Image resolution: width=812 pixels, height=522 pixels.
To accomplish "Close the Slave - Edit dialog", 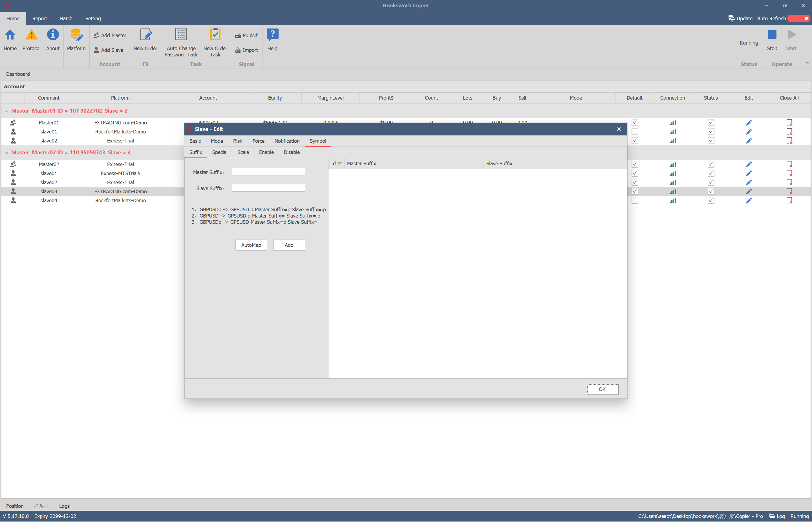I will point(619,129).
